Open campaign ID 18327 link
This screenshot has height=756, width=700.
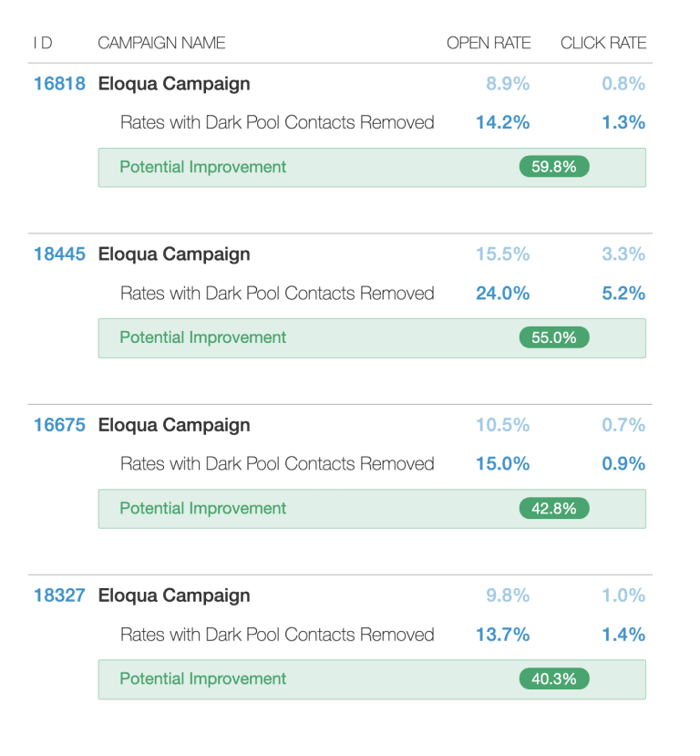coord(59,595)
